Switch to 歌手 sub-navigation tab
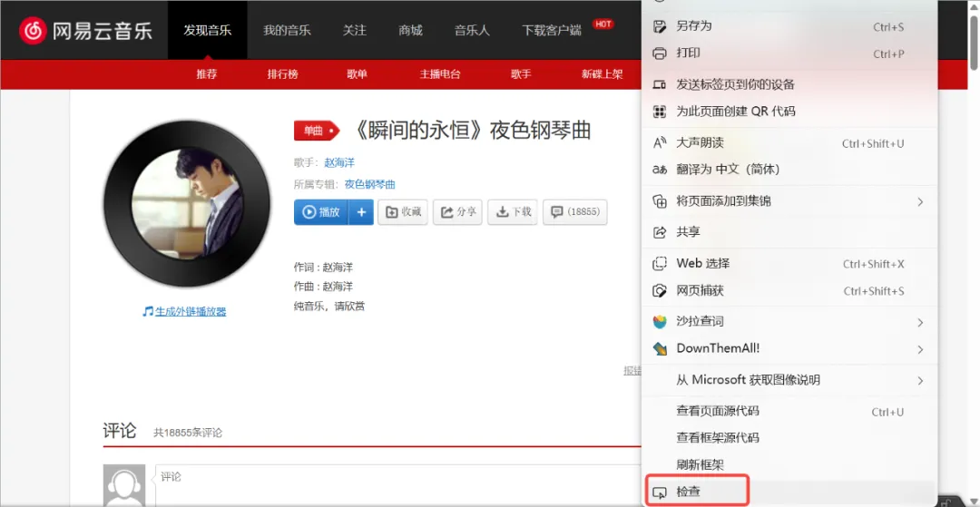Image resolution: width=980 pixels, height=507 pixels. 521,74
